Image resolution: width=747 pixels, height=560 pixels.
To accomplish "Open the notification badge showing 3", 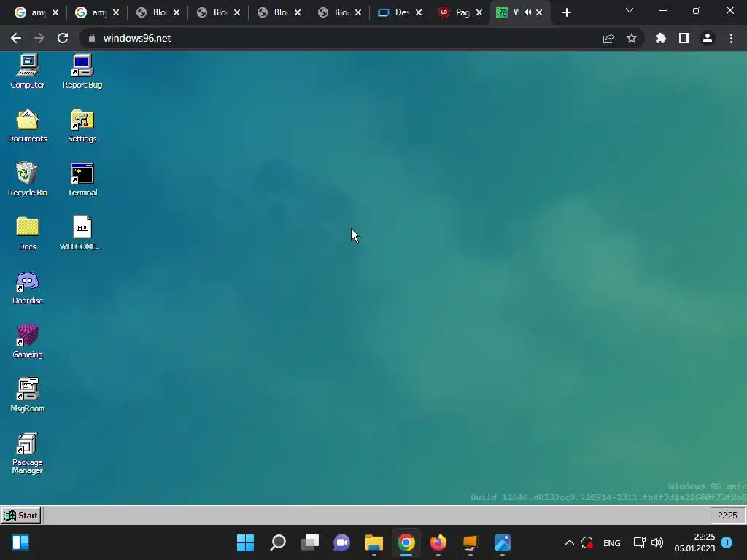I will click(727, 542).
